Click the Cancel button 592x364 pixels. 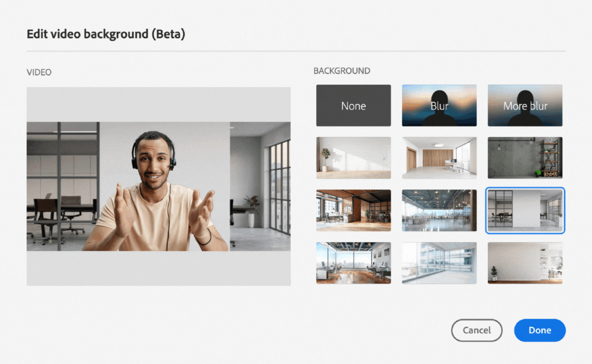(x=477, y=330)
